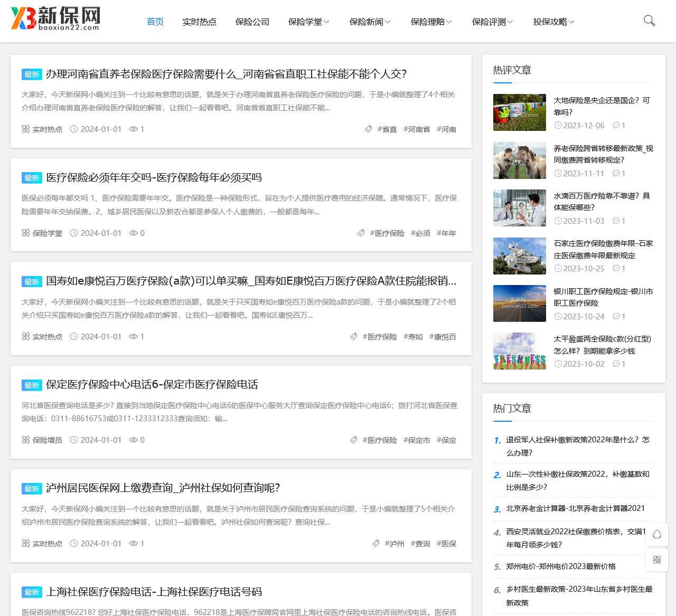Expand the 投保攻略 navigation dropdown
The width and height of the screenshot is (676, 616).
coord(552,22)
